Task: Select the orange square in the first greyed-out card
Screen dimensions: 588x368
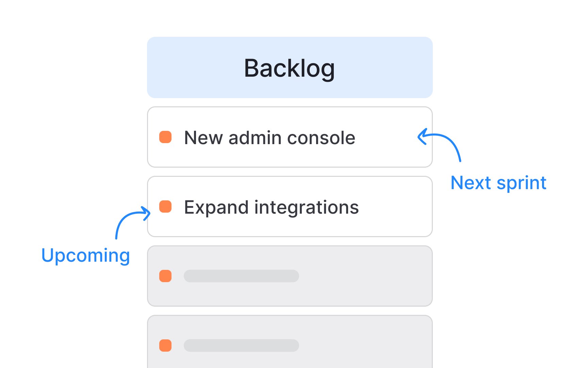Action: pos(165,276)
